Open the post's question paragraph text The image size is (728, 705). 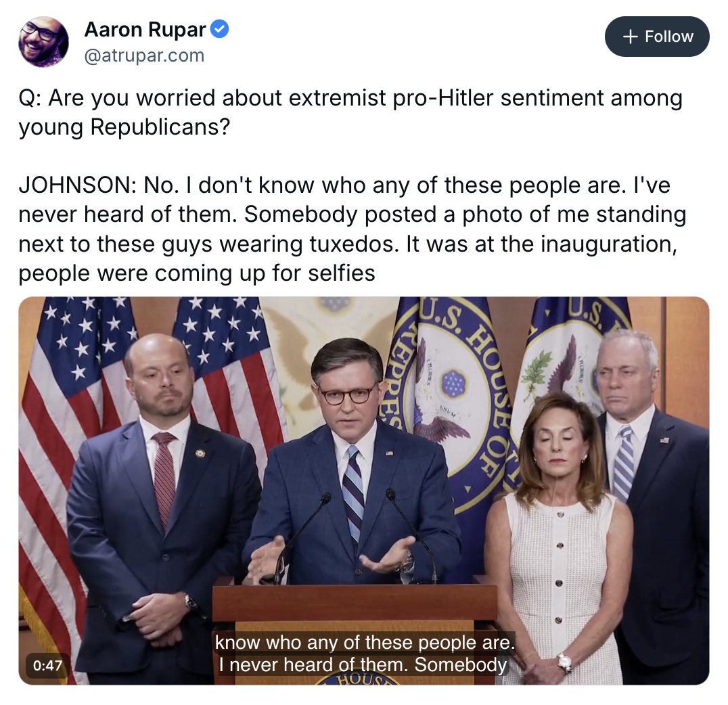click(350, 112)
